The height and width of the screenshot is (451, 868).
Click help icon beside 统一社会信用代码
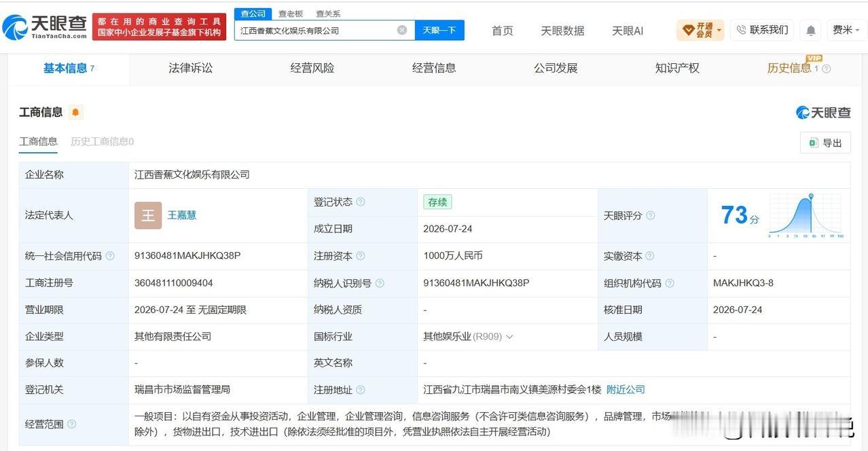[110, 256]
